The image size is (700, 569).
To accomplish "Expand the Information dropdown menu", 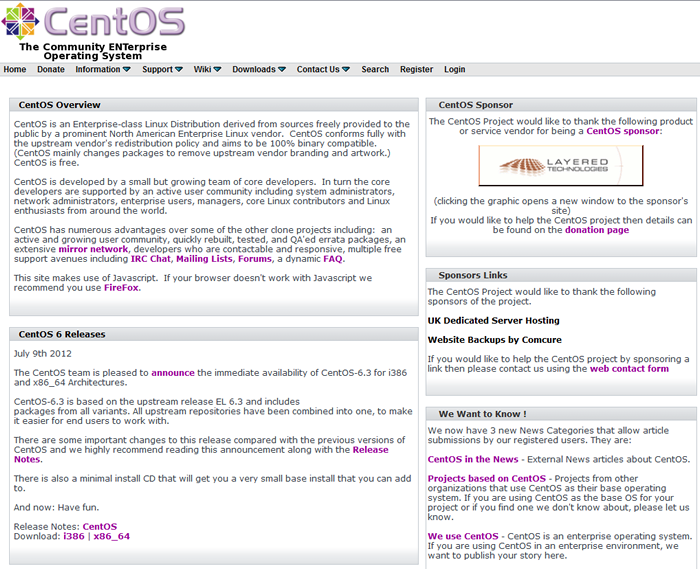I will tap(103, 69).
